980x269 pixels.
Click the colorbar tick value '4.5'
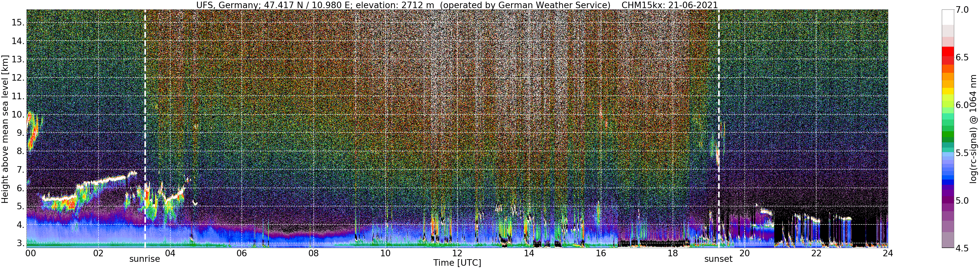962,248
